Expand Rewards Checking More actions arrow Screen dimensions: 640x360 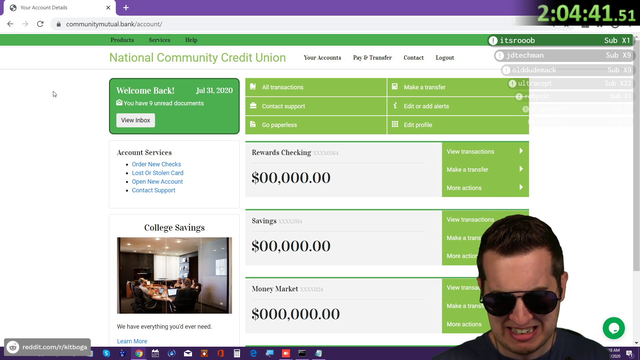pyautogui.click(x=521, y=187)
